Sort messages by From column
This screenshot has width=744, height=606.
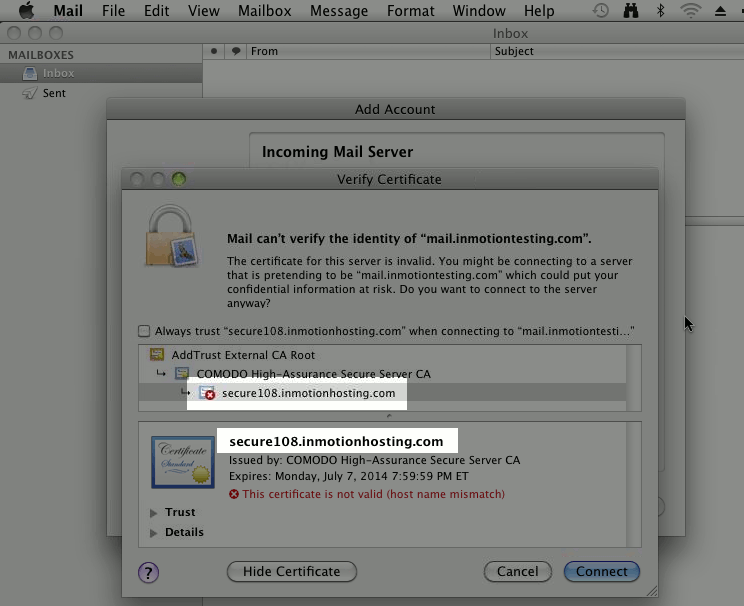[x=368, y=51]
